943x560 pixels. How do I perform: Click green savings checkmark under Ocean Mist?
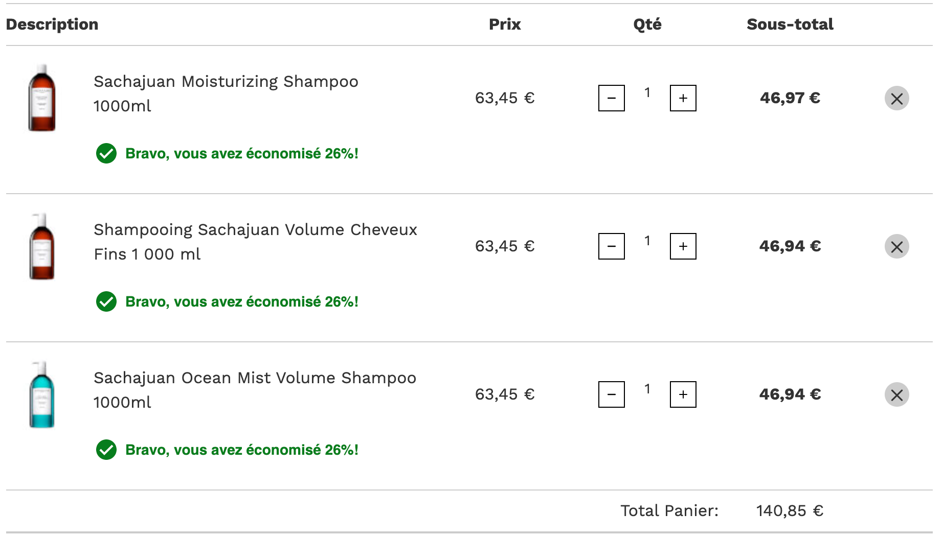point(106,450)
